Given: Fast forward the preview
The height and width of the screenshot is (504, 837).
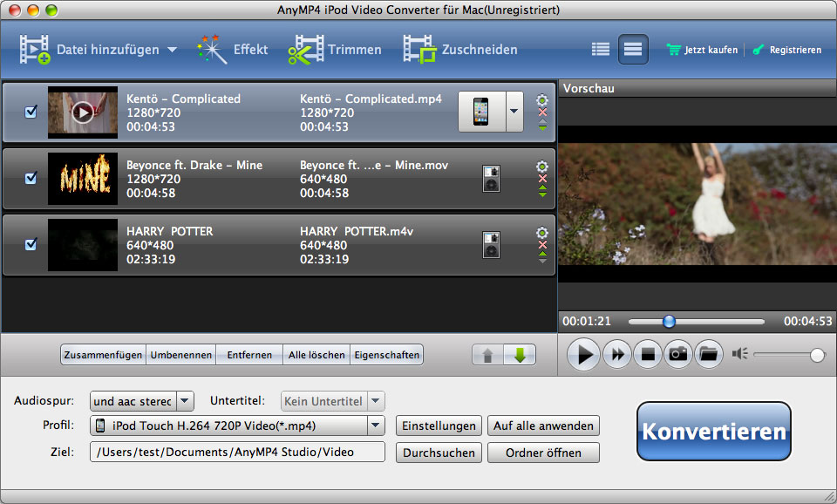Looking at the screenshot, I should click(617, 354).
